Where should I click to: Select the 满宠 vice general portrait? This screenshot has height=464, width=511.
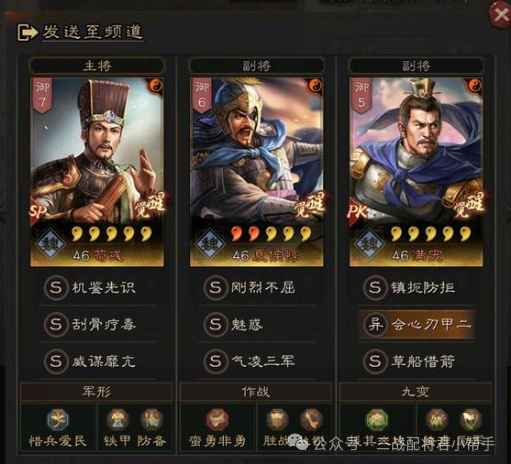[x=416, y=172]
